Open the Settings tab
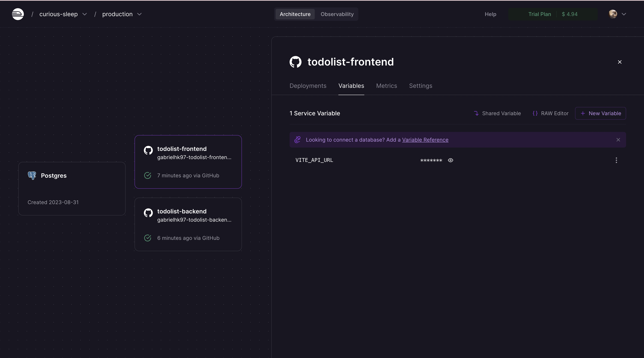 [x=421, y=86]
